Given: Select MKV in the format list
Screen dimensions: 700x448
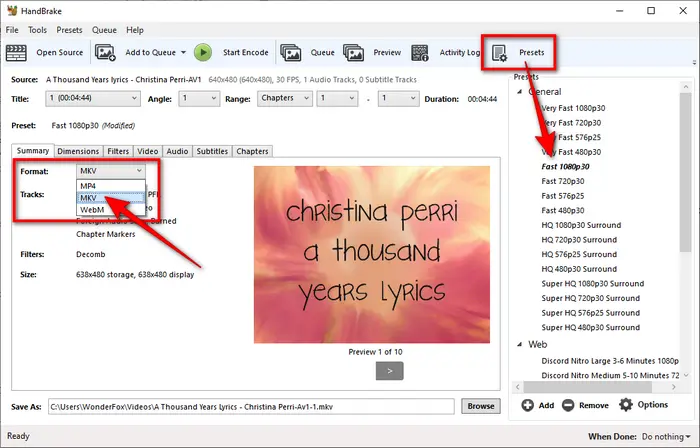Looking at the screenshot, I should [x=111, y=198].
